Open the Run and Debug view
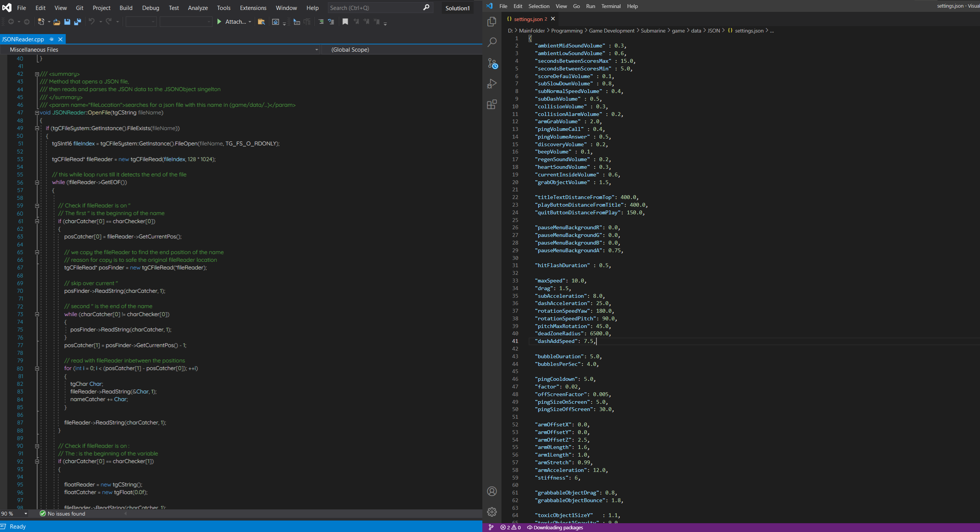This screenshot has height=532, width=980. coord(492,84)
